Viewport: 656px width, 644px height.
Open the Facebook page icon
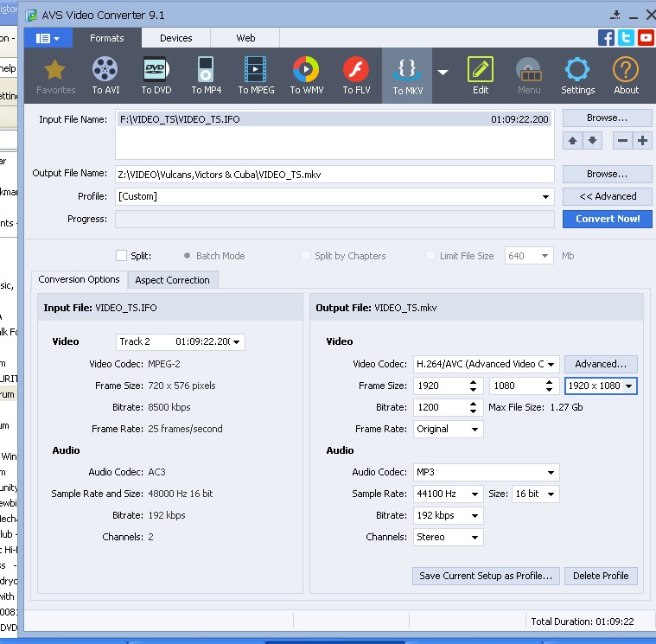(x=606, y=38)
